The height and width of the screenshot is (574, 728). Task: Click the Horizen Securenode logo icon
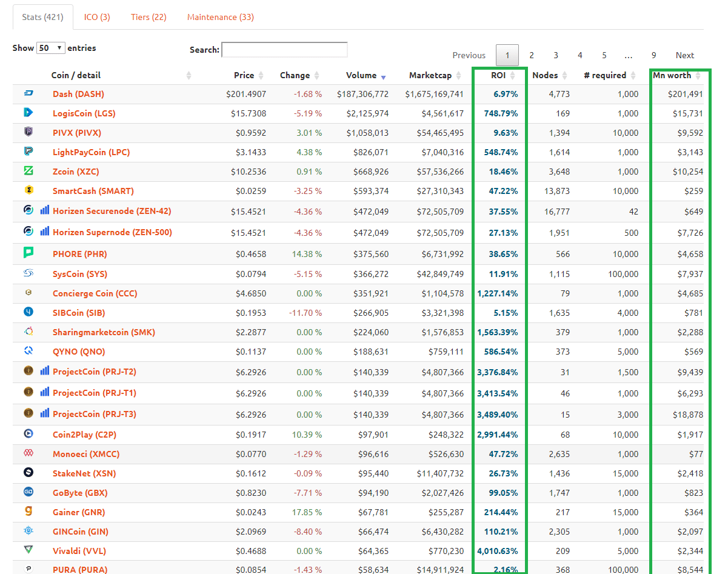pos(28,210)
